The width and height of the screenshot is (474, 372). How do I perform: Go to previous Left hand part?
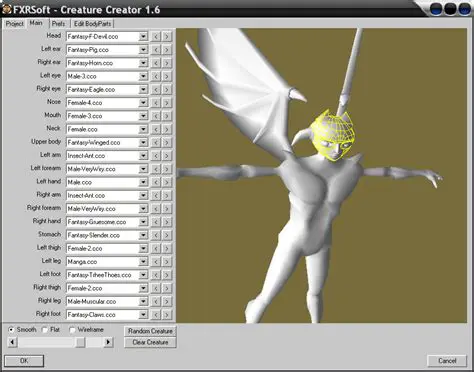(x=156, y=182)
